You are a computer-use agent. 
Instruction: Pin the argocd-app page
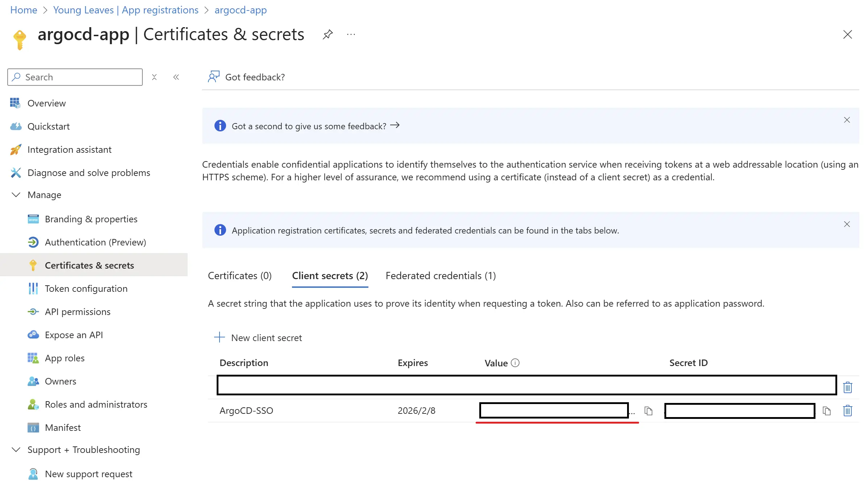pos(327,35)
